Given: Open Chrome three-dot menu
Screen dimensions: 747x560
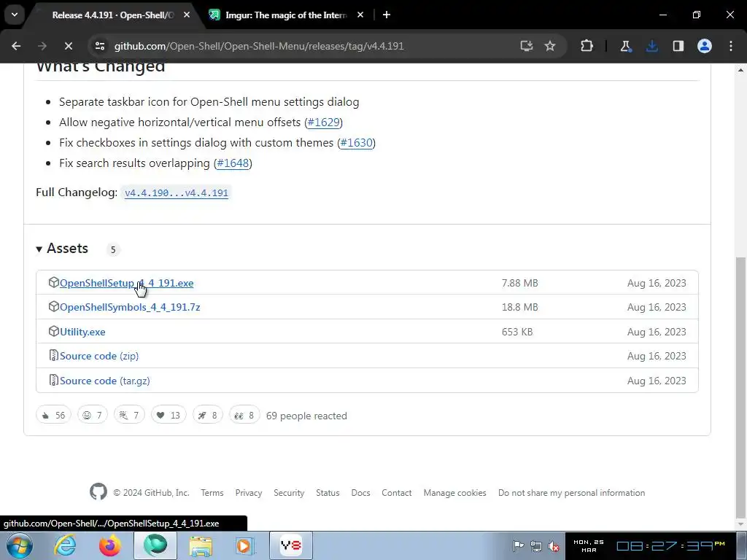Looking at the screenshot, I should pyautogui.click(x=731, y=46).
